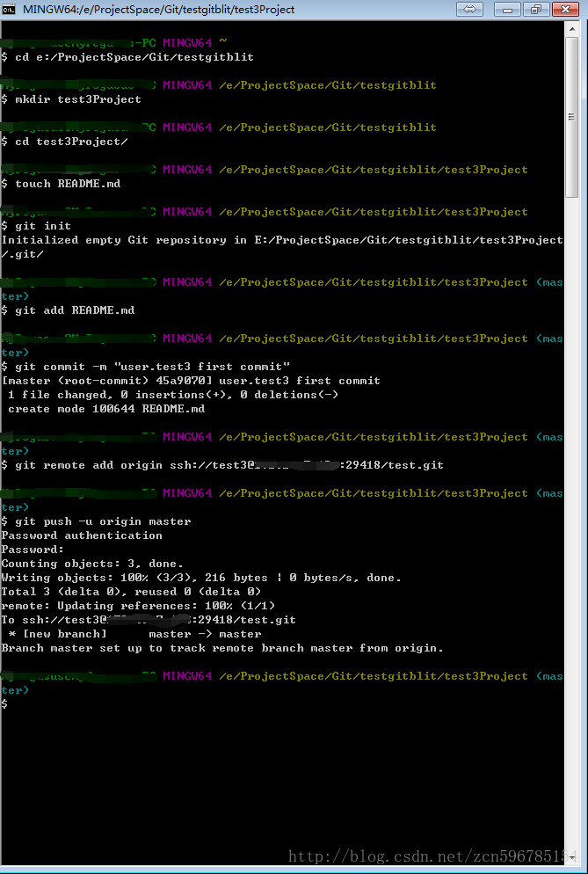Minimize the MINGW64 terminal window
The width and height of the screenshot is (588, 874).
507,10
